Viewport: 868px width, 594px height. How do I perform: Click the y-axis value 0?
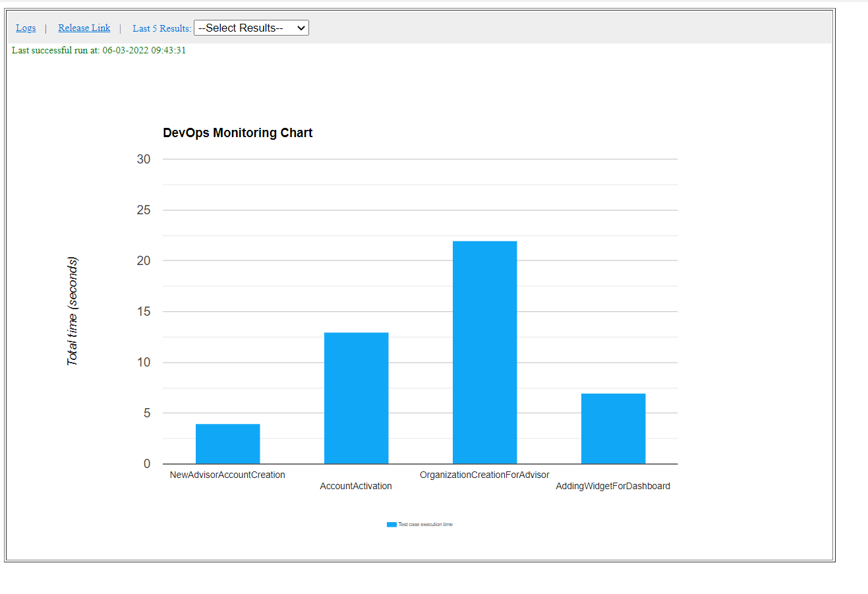coord(147,463)
